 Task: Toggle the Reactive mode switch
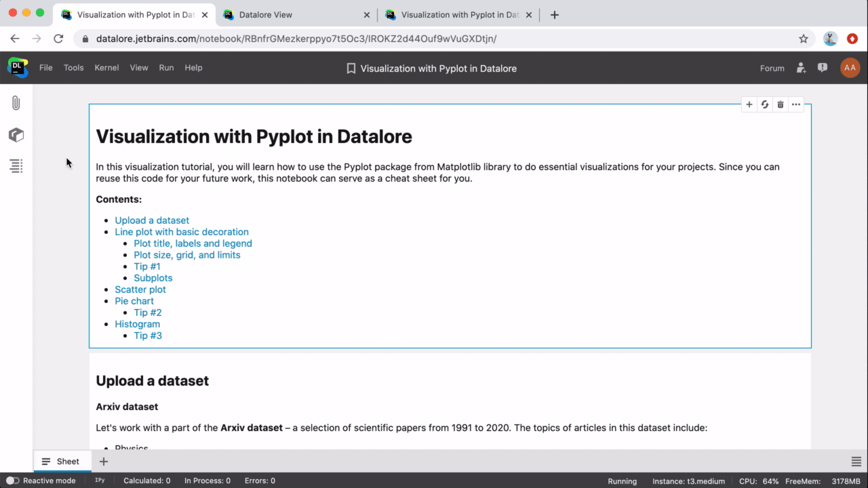(x=12, y=481)
